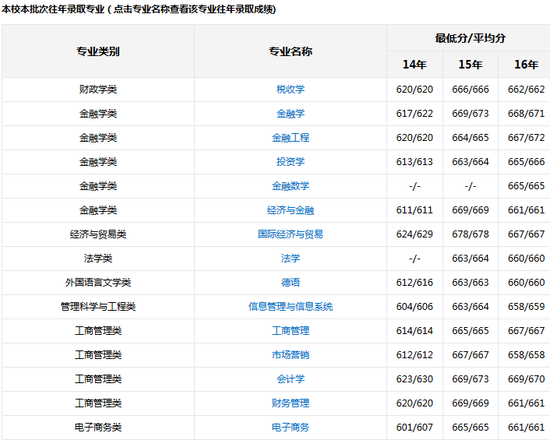This screenshot has height=440, width=550.
Task: Select the 电子商务类 category cell
Action: point(98,427)
